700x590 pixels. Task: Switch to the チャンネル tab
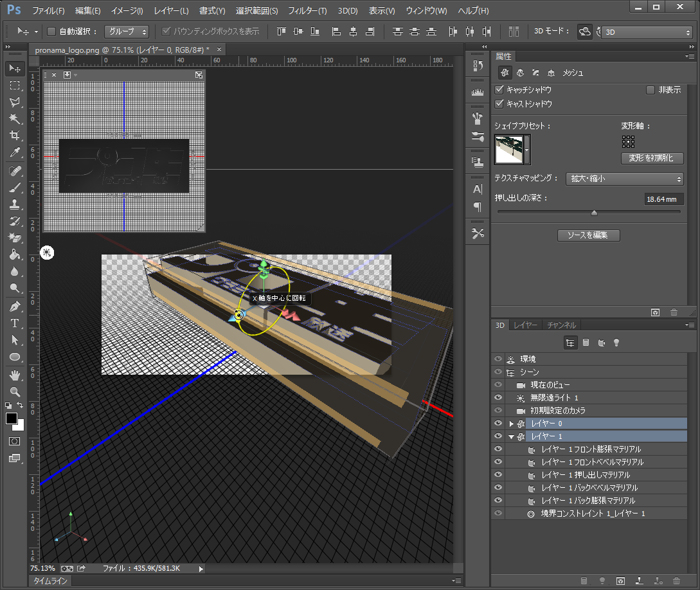click(x=562, y=325)
